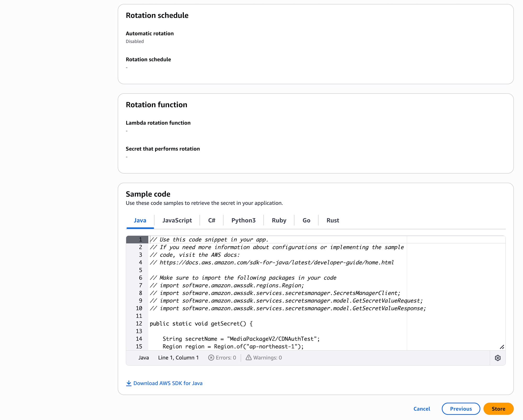Go back with the Previous button
The image size is (523, 420).
point(461,409)
